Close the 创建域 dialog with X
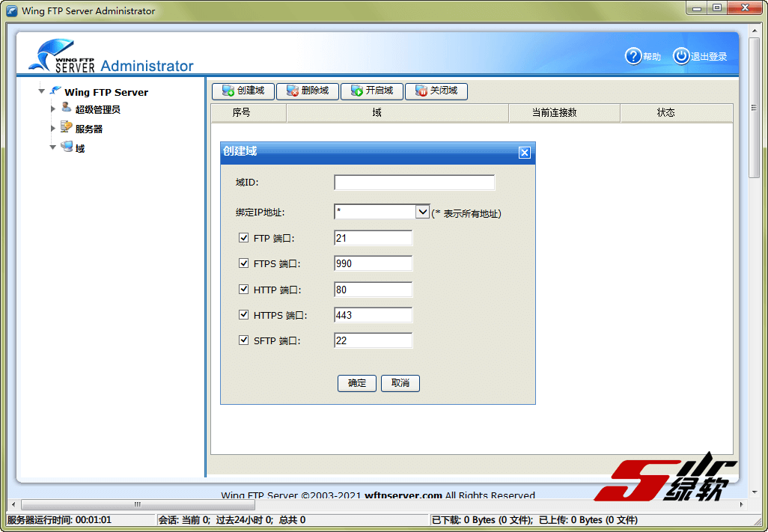 (x=524, y=153)
